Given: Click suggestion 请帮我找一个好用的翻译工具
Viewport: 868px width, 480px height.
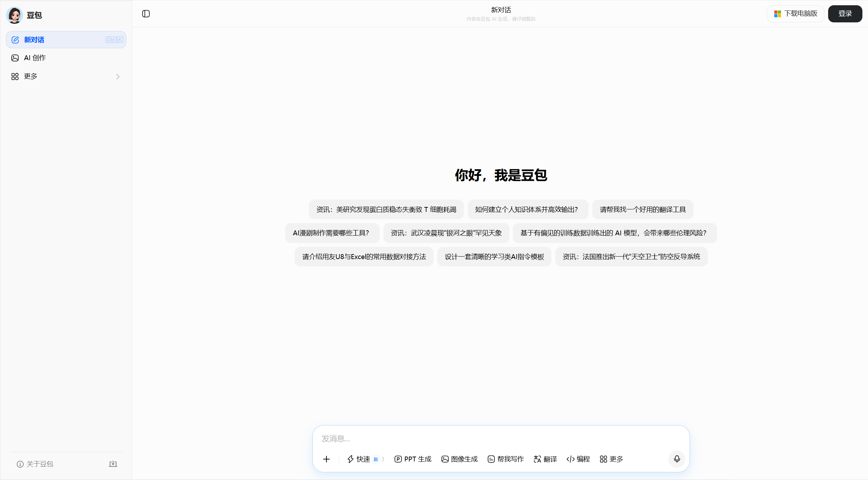Looking at the screenshot, I should pos(643,209).
